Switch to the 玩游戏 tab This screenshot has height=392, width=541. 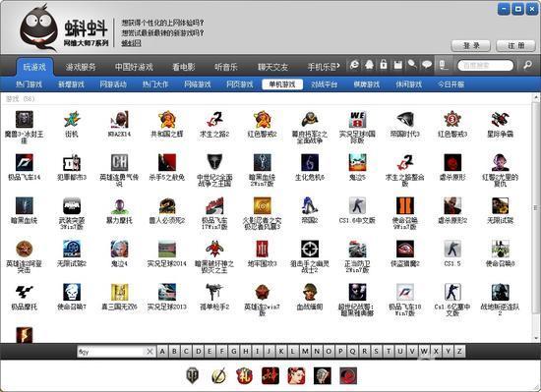[34, 67]
